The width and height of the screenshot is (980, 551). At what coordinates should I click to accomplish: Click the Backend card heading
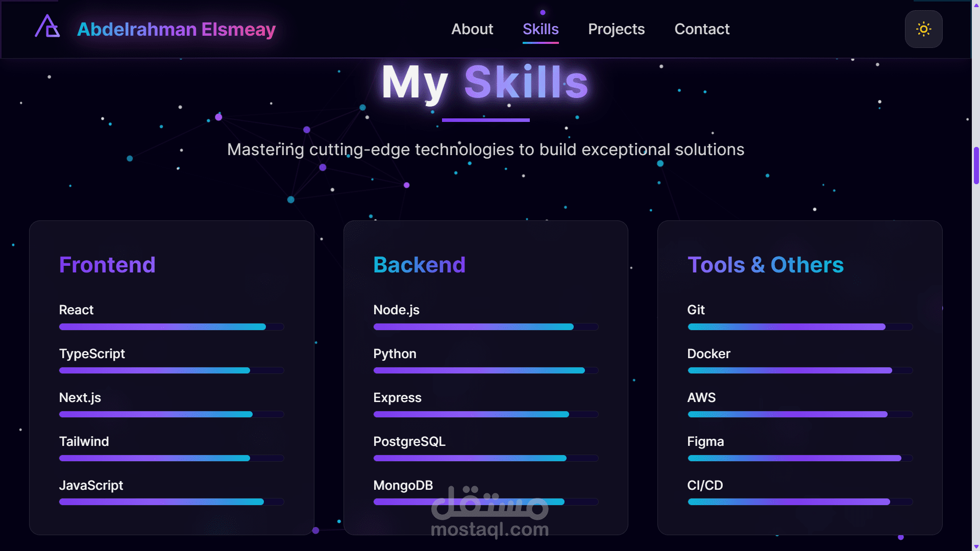419,265
